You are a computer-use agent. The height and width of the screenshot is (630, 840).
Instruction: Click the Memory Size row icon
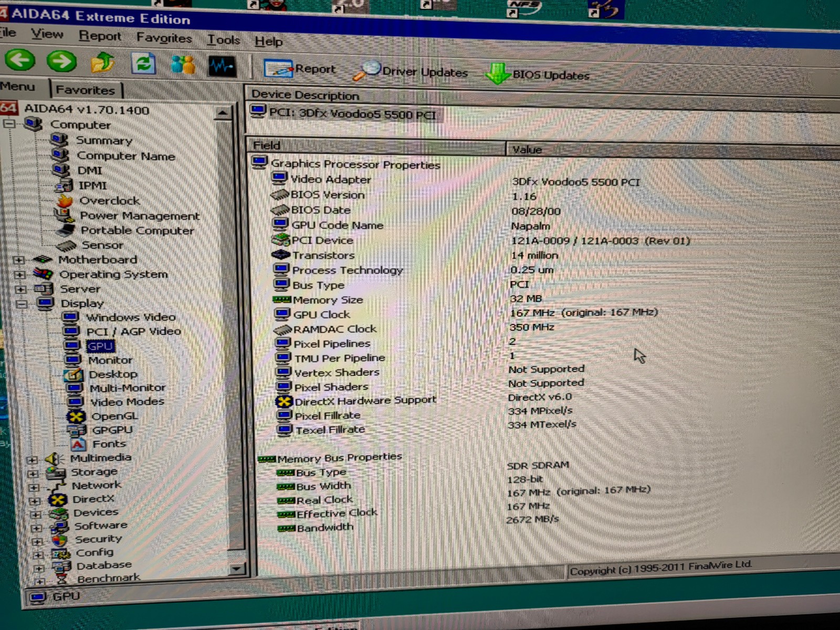click(x=282, y=300)
